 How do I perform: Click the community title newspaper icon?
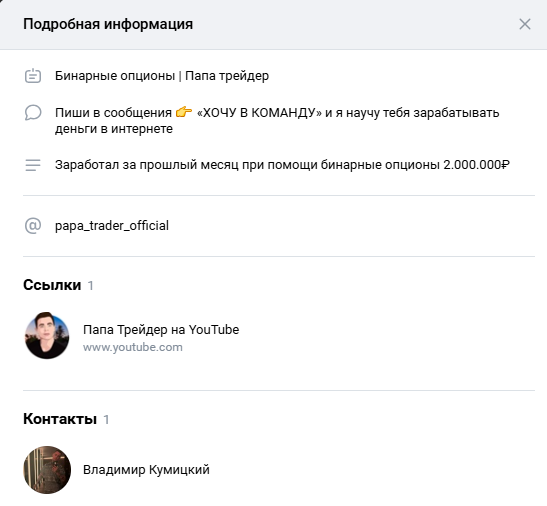tap(33, 76)
